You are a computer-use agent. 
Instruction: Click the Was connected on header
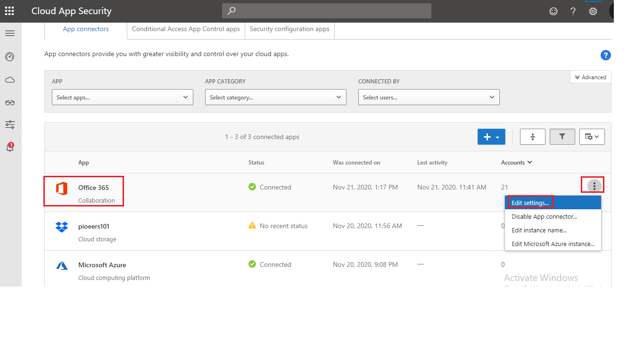(x=356, y=163)
